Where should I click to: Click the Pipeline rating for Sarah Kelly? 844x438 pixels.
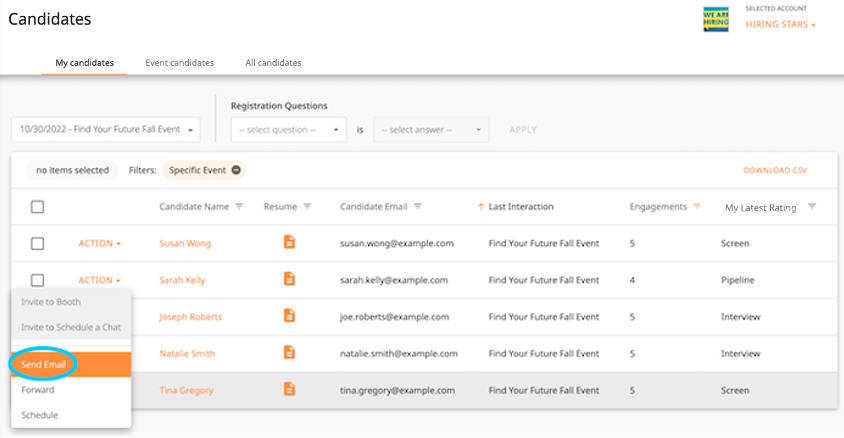737,280
